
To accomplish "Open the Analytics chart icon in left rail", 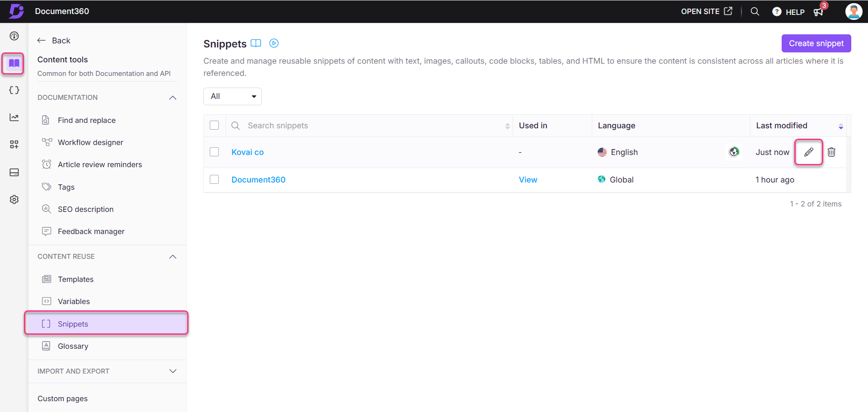I will 14,117.
